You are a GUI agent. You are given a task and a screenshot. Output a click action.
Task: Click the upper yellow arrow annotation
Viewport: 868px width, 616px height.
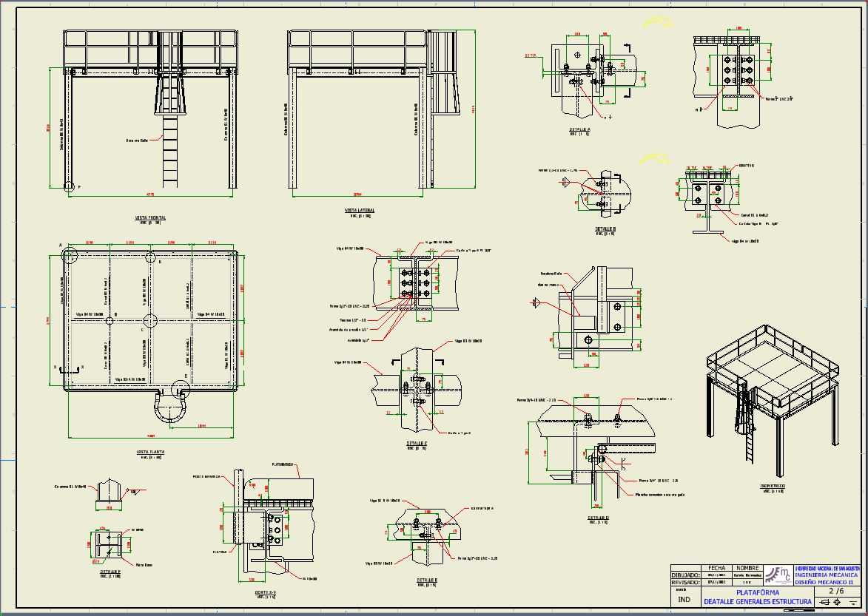(x=657, y=22)
